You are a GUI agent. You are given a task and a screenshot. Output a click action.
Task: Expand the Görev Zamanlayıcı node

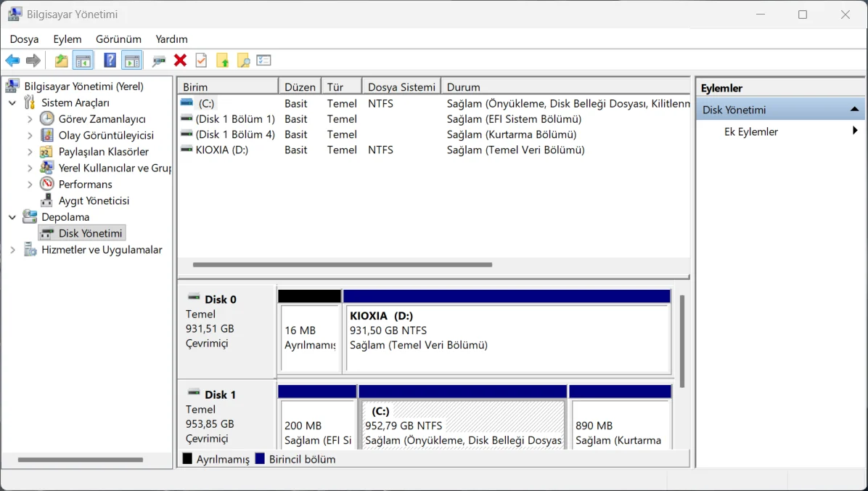[x=30, y=119]
